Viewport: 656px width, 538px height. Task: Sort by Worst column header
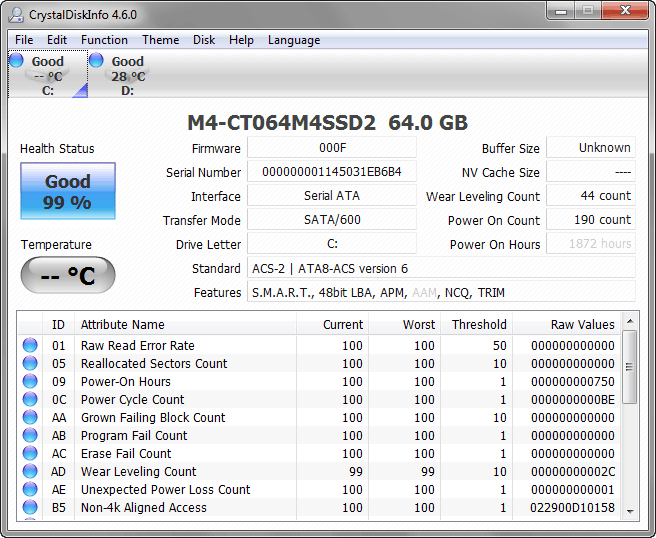(x=405, y=325)
